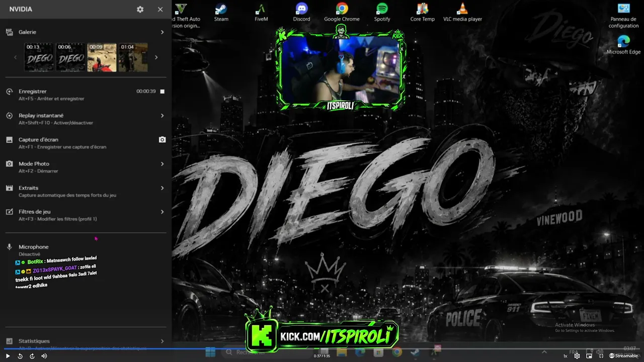Open Core Temp desktop shortcut
The height and width of the screenshot is (362, 644).
[x=422, y=13]
